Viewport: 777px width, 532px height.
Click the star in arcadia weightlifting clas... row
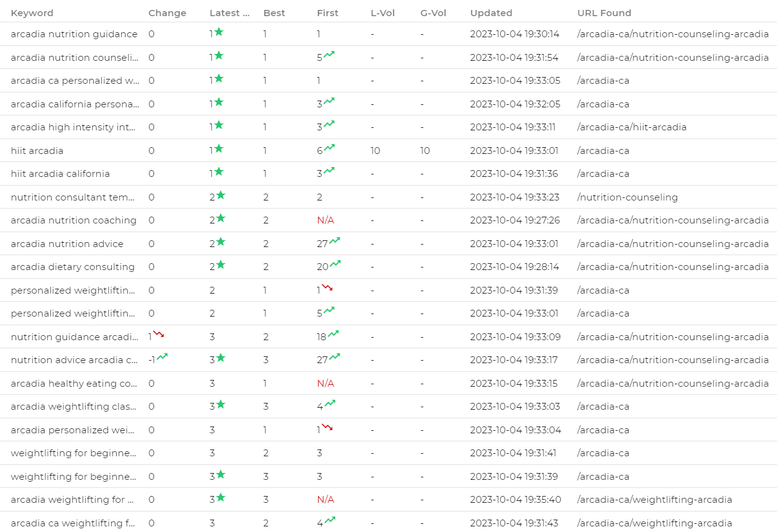[x=220, y=405]
